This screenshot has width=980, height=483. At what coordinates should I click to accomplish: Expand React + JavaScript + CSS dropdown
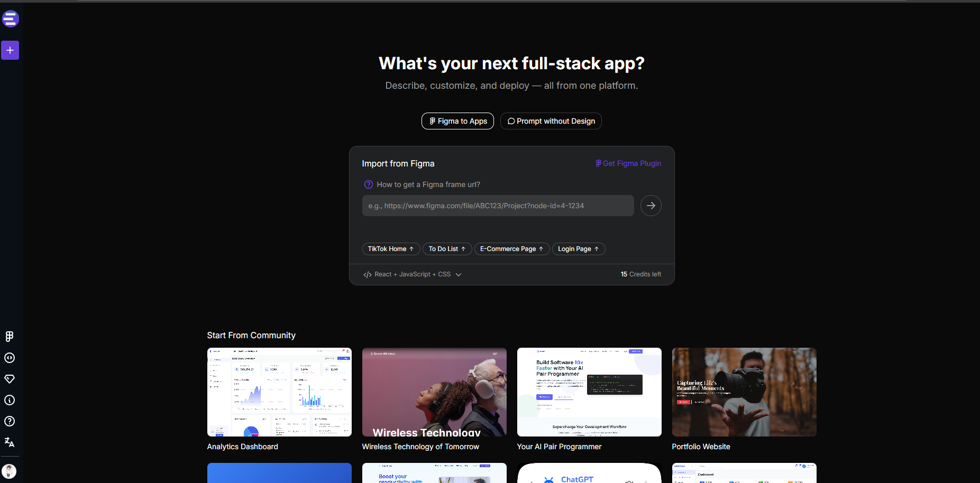[x=413, y=274]
